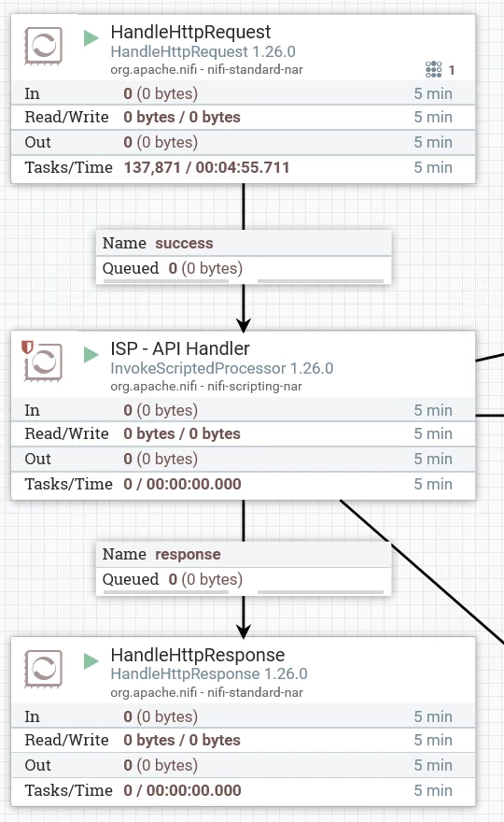Click Queued count on success connection
Image resolution: width=504 pixels, height=822 pixels.
coord(205,268)
